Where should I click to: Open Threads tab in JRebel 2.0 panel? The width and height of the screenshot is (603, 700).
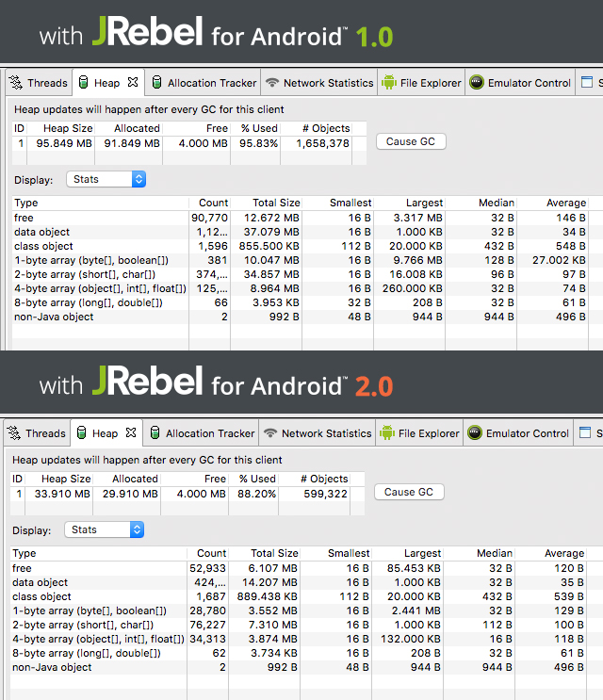37,433
